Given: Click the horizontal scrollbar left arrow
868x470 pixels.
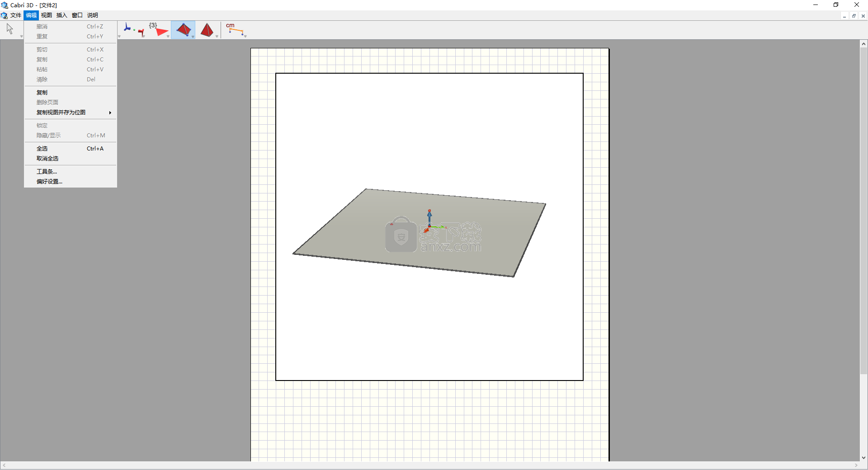Looking at the screenshot, I should coord(4,465).
